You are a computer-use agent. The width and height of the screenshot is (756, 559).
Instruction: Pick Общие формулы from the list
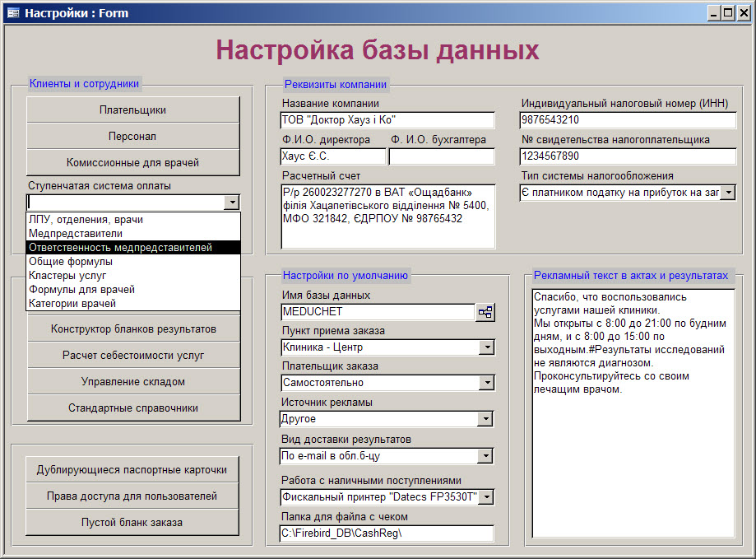(x=133, y=262)
